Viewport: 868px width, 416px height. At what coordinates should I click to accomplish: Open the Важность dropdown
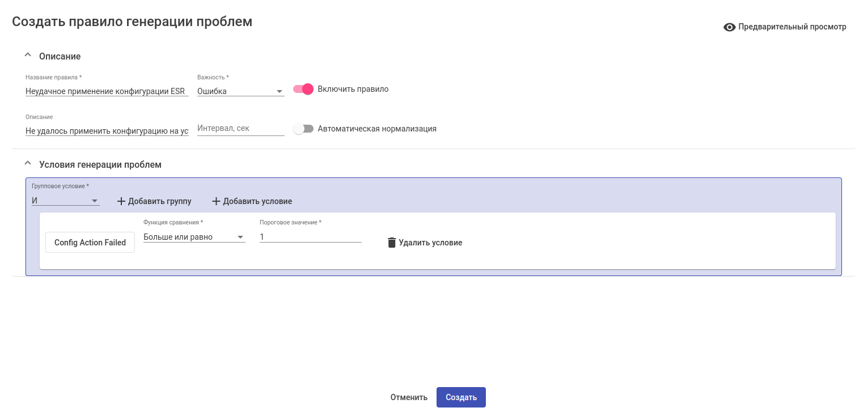tap(240, 91)
